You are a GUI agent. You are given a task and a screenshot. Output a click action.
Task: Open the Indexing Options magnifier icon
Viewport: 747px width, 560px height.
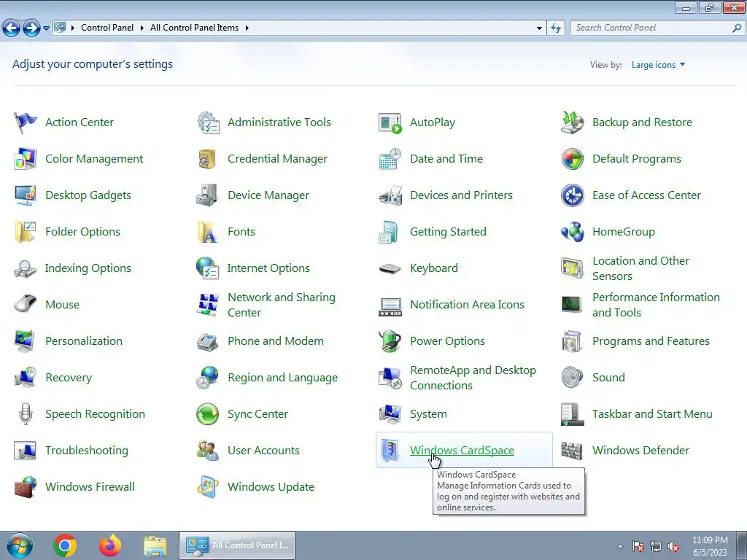click(x=26, y=268)
